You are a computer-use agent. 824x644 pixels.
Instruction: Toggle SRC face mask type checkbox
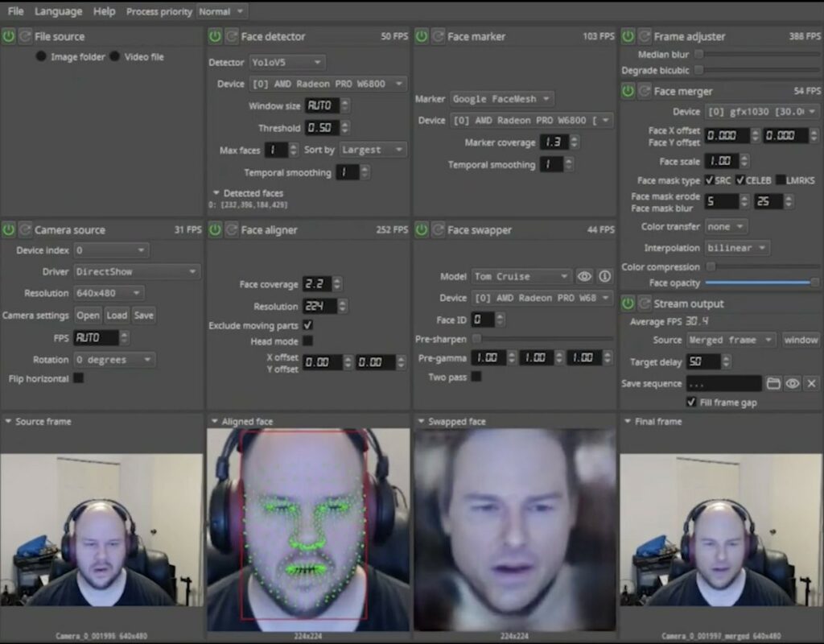coord(710,180)
